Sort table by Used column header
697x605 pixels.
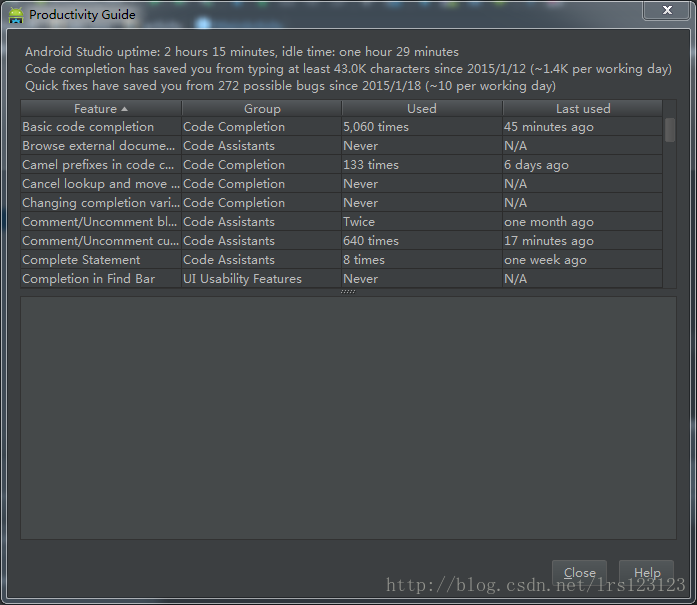coord(422,108)
